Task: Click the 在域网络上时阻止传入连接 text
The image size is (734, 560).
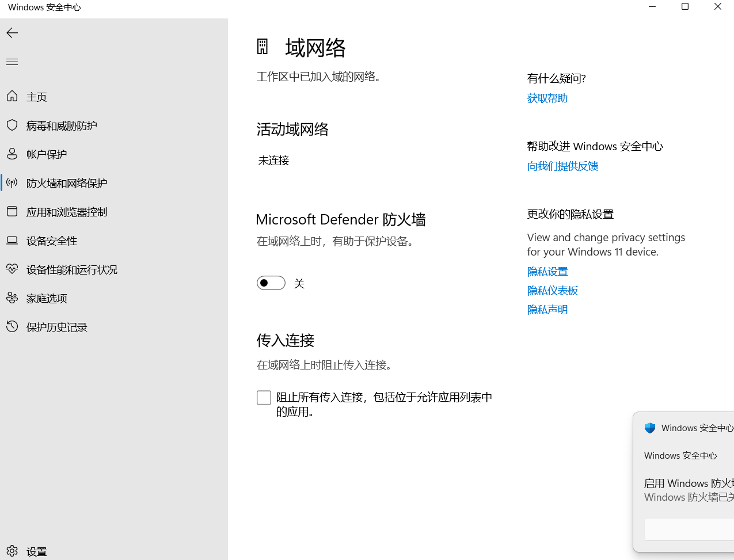Action: point(326,365)
